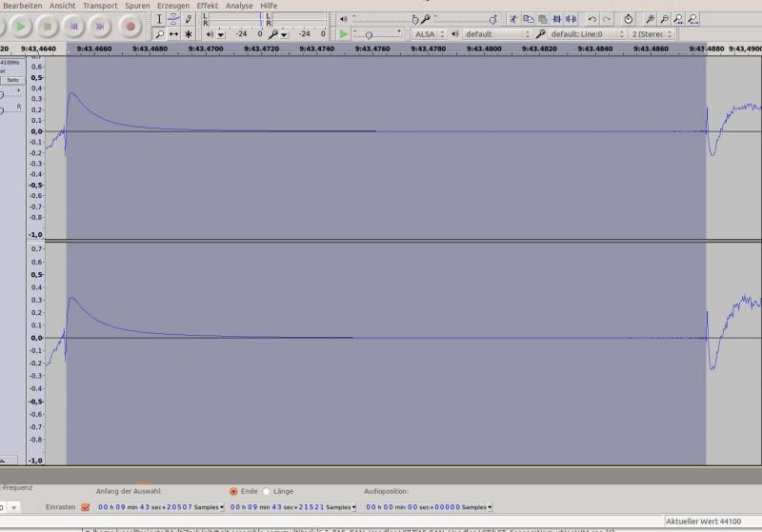The width and height of the screenshot is (762, 532).
Task: Toggle the Einrasten snap checkbox
Action: [x=86, y=507]
